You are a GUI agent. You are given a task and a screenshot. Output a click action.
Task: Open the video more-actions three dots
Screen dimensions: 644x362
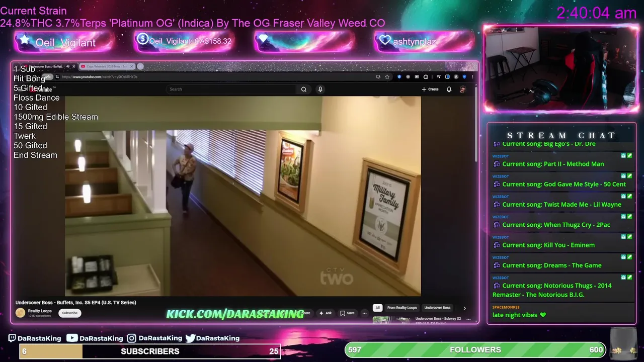pos(364,313)
